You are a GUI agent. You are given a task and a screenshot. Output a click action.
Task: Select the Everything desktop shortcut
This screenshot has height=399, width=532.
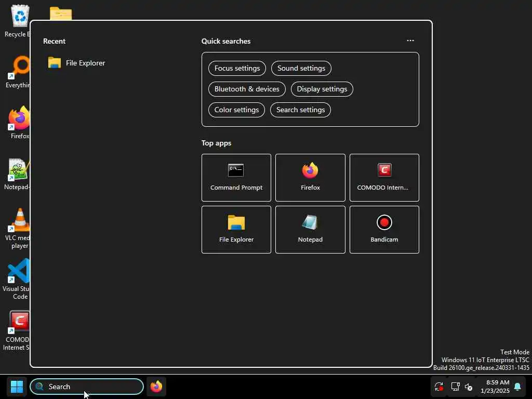pos(18,72)
